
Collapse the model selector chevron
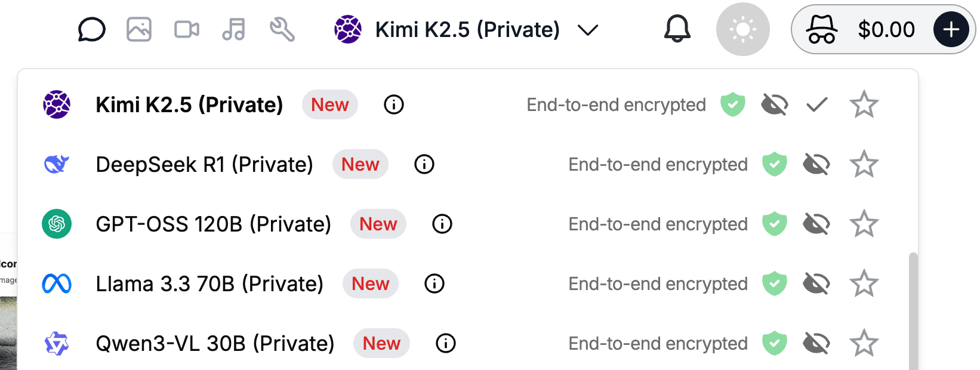click(587, 29)
